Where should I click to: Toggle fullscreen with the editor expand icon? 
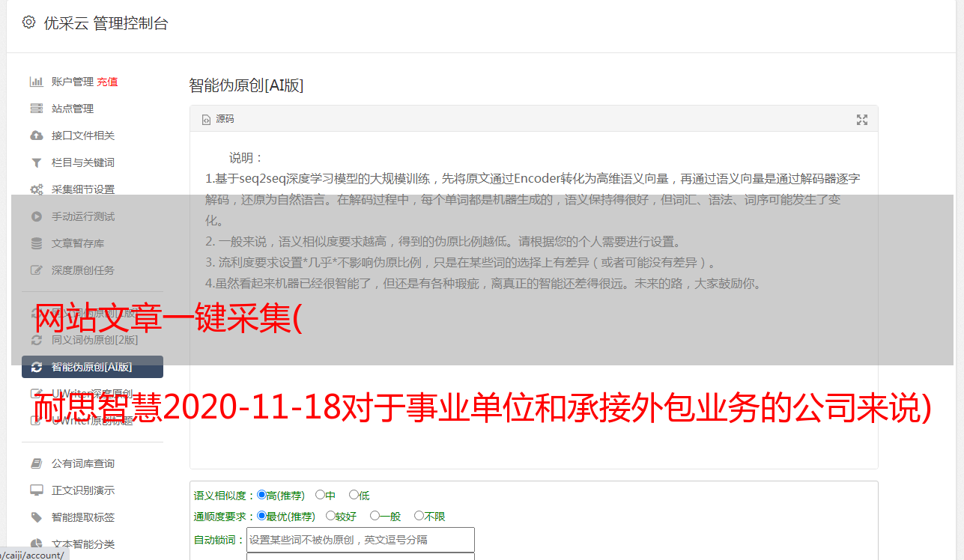(862, 120)
